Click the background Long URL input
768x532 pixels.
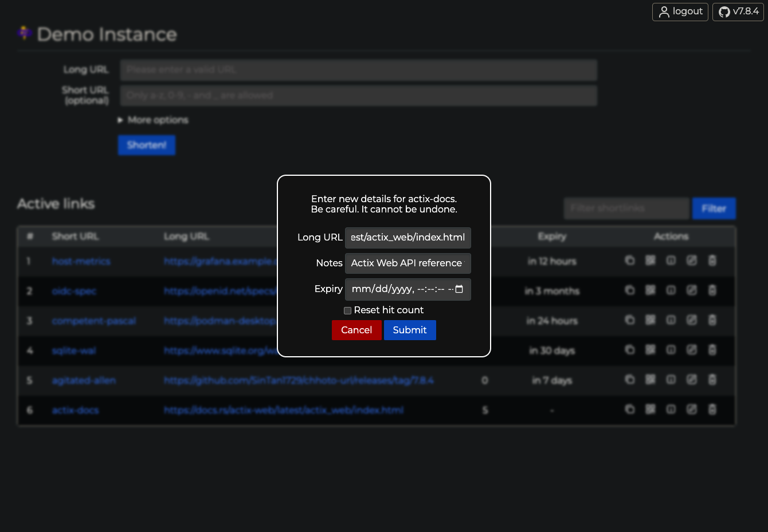pos(359,70)
